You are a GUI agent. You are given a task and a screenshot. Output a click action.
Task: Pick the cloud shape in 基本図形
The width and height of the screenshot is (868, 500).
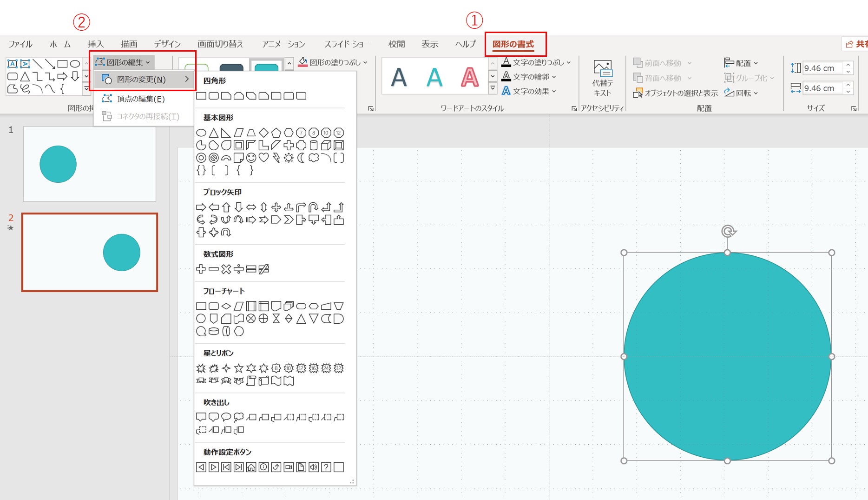pyautogui.click(x=314, y=158)
